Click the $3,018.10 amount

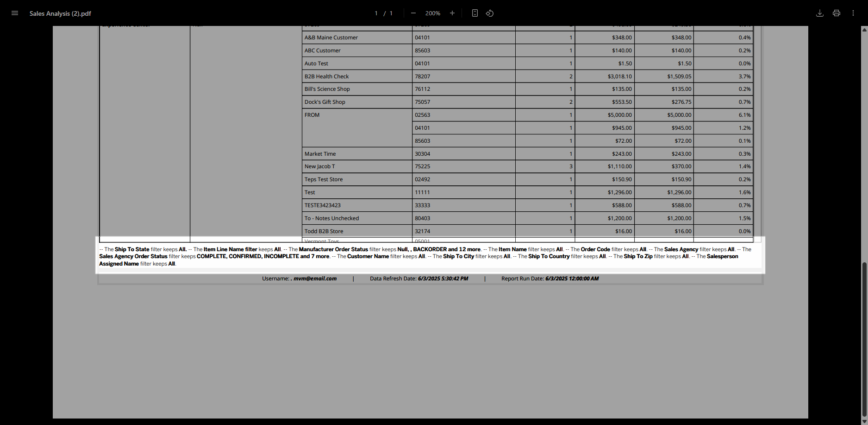(620, 76)
